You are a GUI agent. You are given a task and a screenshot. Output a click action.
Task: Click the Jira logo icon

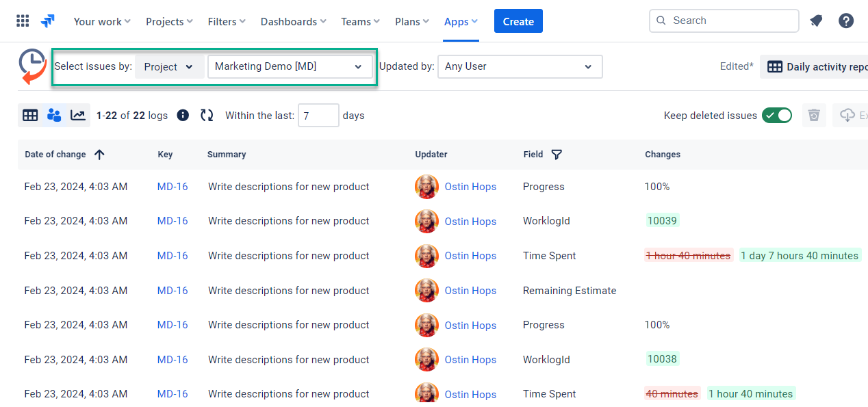pos(48,21)
